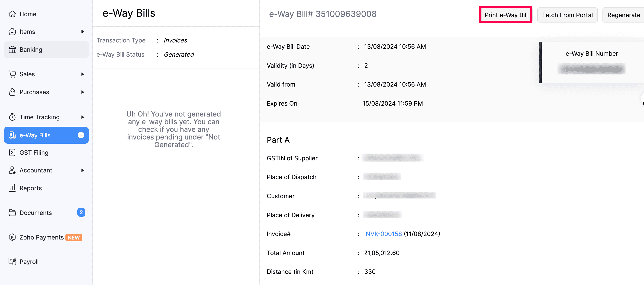Click the GST Filing icon
644x285 pixels.
pyautogui.click(x=12, y=152)
